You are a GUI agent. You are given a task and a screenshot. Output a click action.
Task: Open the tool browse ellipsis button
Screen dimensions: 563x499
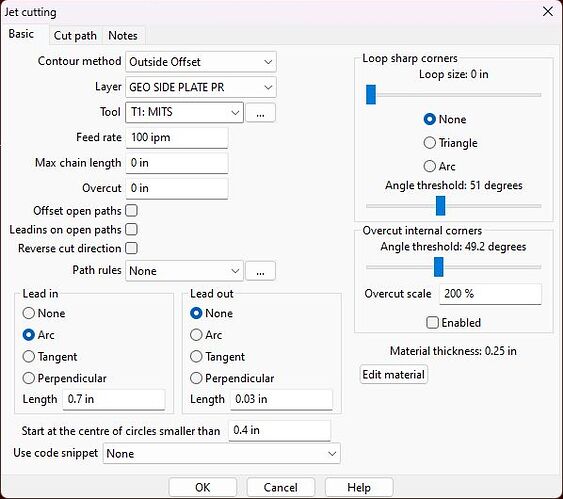tap(260, 113)
